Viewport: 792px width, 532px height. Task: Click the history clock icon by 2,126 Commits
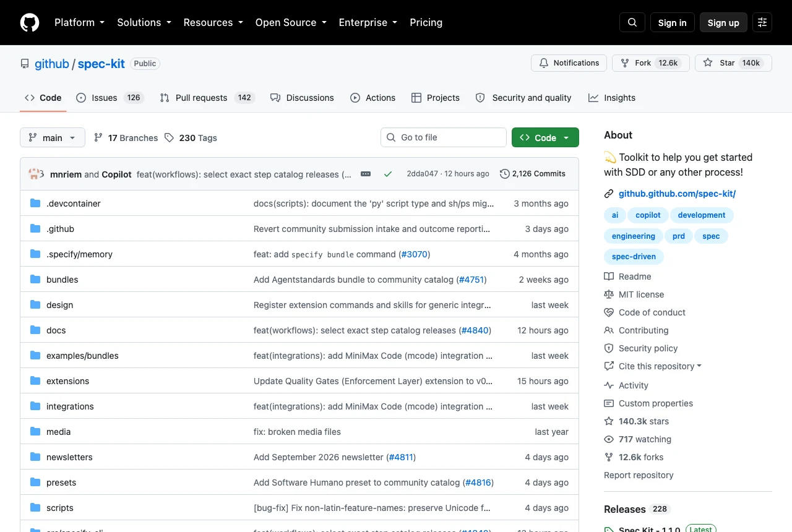[x=505, y=174]
